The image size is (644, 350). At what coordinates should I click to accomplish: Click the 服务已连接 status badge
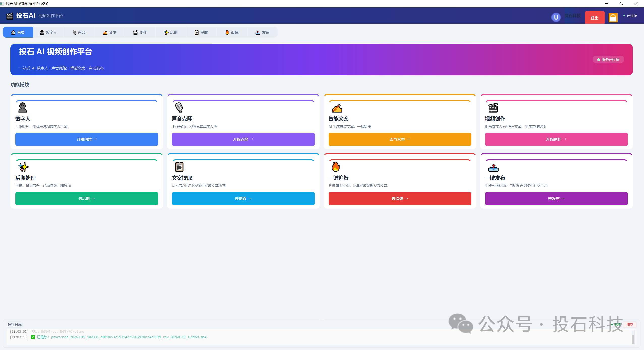(x=608, y=60)
